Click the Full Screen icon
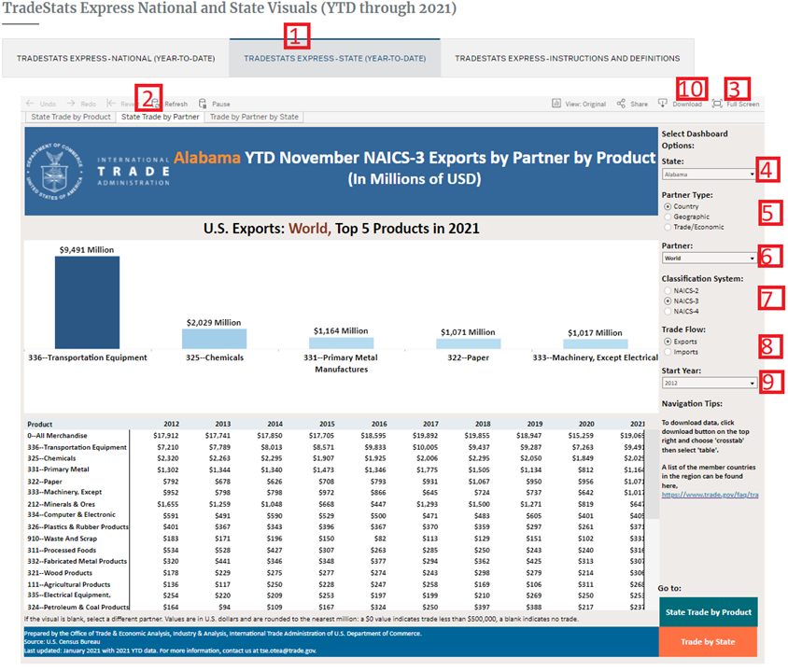788x672 pixels. 717,104
